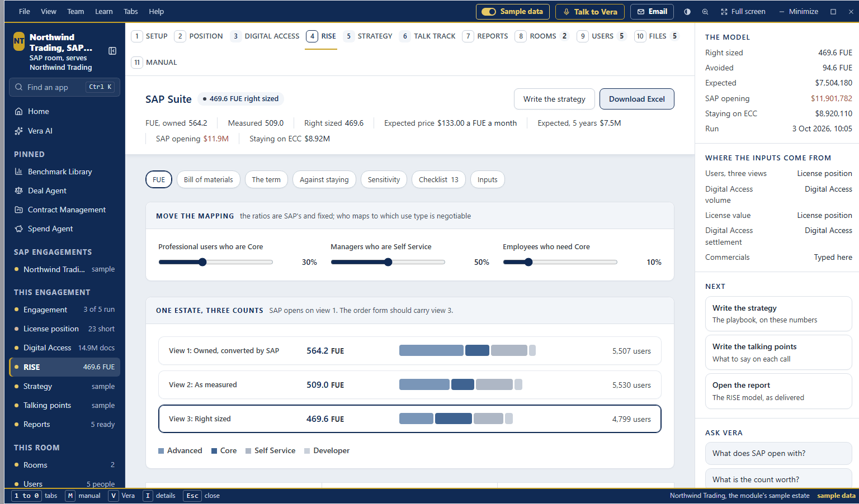Show the Sensitivity view
859x504 pixels.
(x=384, y=179)
